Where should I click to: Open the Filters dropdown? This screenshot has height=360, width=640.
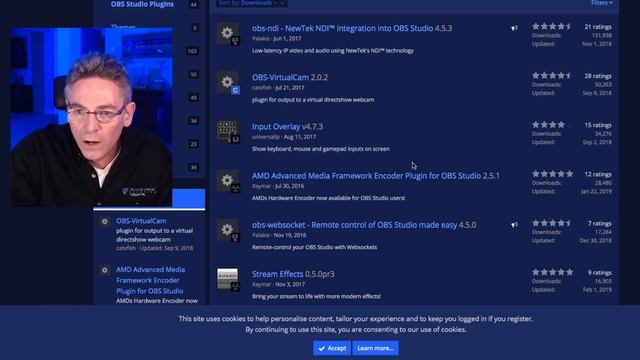602,3
